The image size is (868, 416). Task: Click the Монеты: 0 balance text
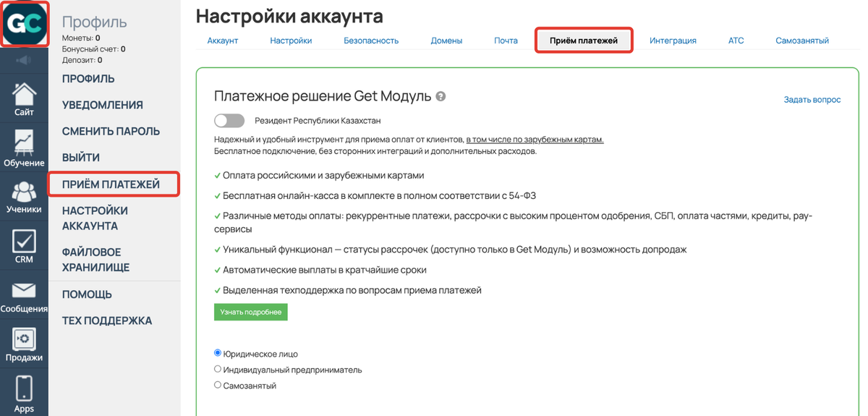[x=81, y=38]
